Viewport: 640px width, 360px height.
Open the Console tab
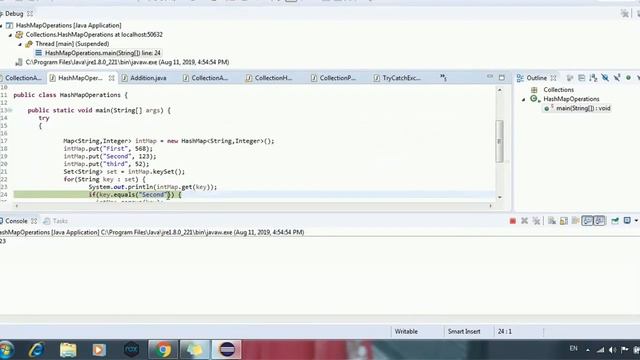pyautogui.click(x=16, y=221)
